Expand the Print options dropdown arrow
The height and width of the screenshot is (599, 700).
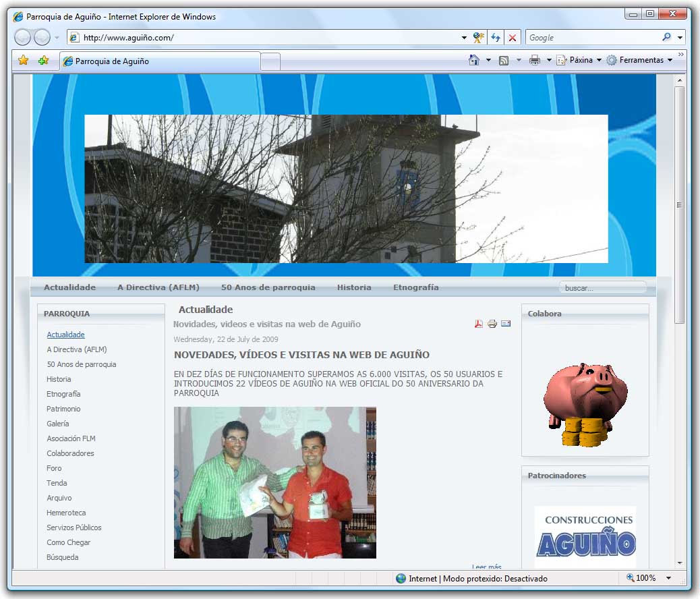click(549, 60)
